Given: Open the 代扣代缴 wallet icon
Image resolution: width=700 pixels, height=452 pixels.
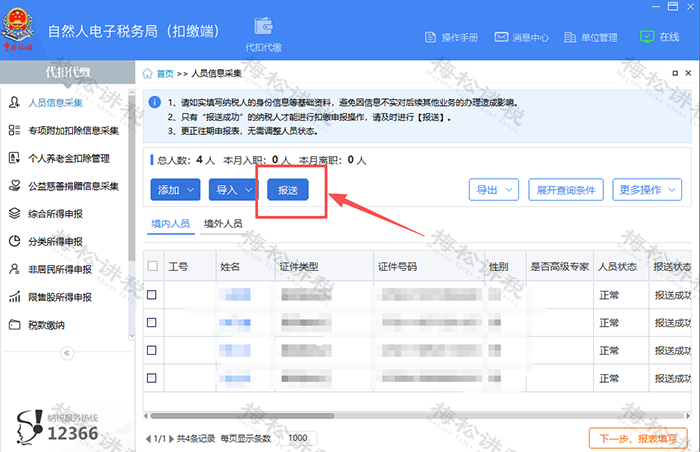Looking at the screenshot, I should (263, 27).
